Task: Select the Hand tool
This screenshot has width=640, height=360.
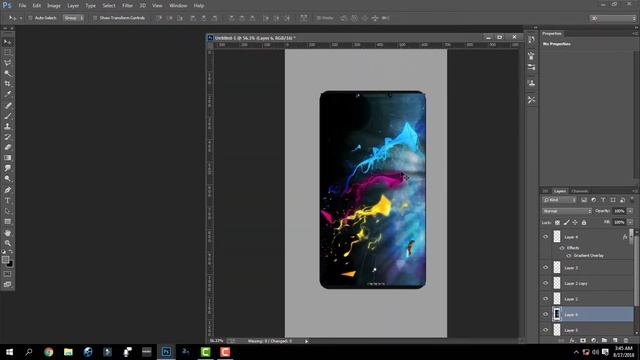Action: click(x=7, y=233)
